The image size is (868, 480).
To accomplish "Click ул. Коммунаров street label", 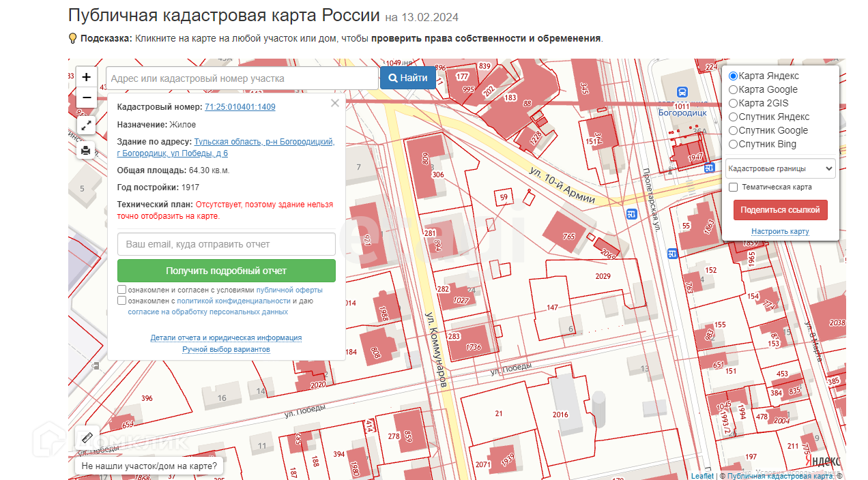I will pos(436,350).
